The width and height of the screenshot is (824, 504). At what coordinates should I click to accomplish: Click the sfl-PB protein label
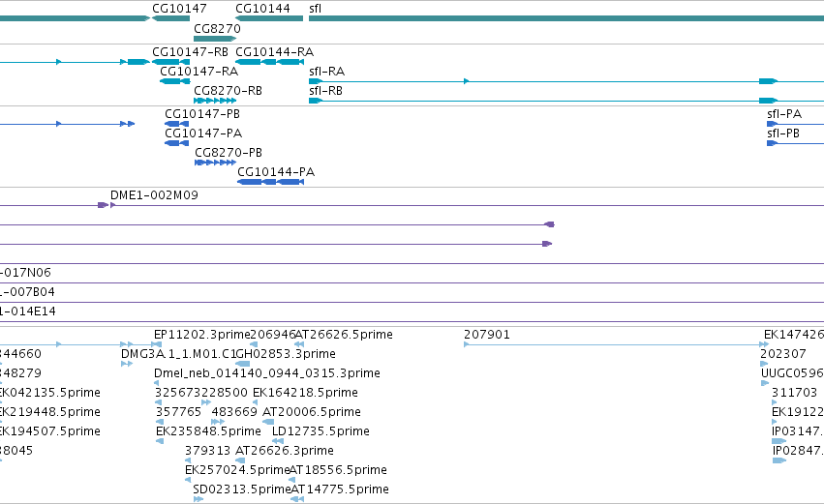point(783,133)
